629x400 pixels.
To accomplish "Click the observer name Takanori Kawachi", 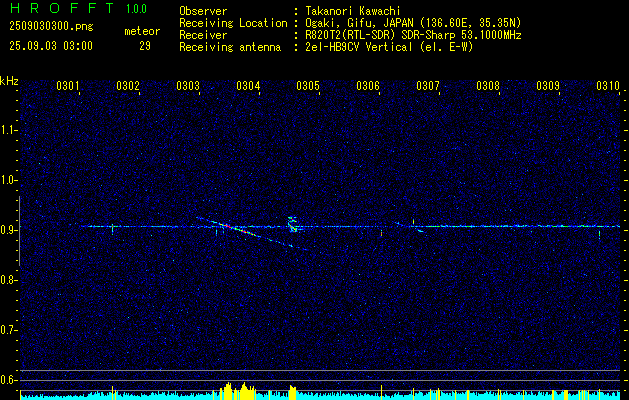I will [x=353, y=12].
